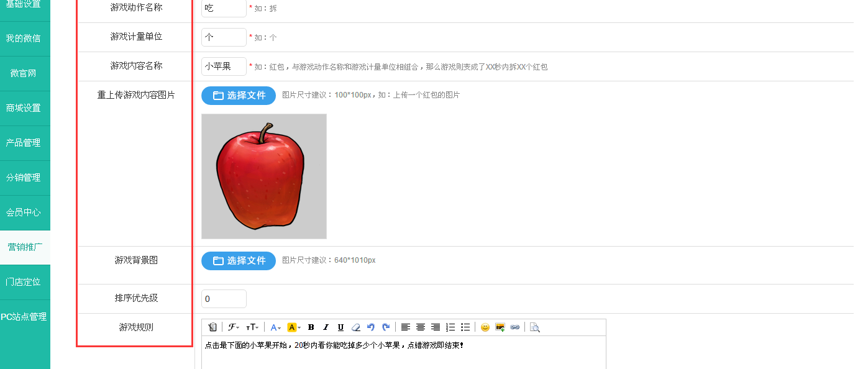Insert a hyperlink using the link icon
Screen dimensions: 868x369
[515, 327]
